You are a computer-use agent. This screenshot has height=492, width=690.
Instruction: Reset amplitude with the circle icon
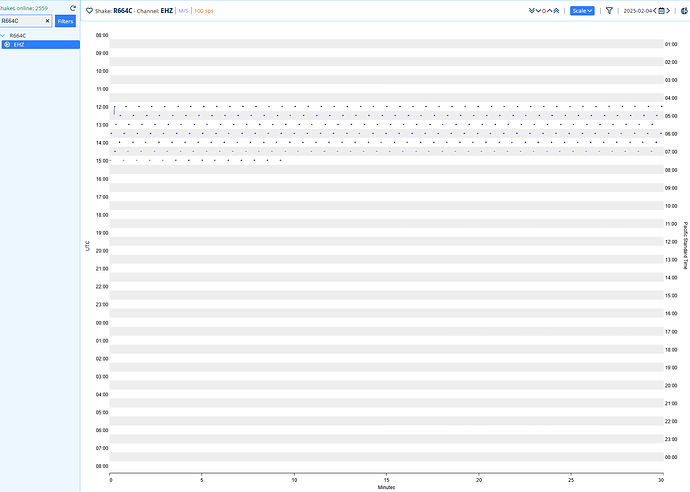[x=544, y=11]
